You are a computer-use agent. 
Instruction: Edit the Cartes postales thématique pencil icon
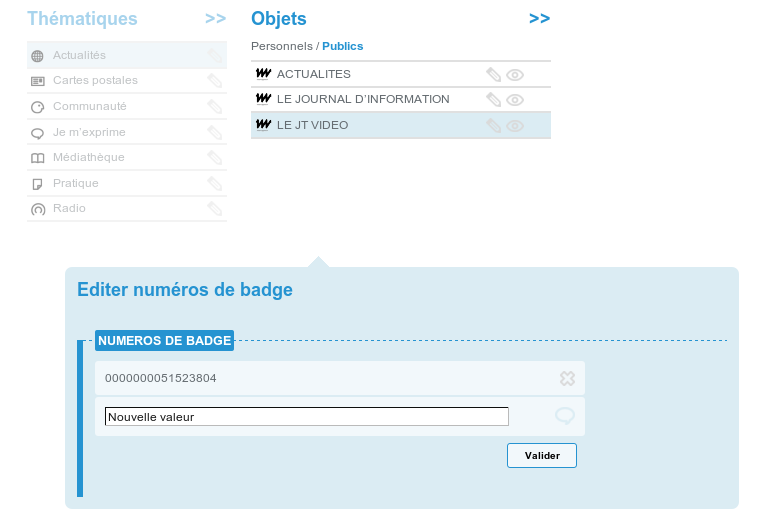click(215, 81)
